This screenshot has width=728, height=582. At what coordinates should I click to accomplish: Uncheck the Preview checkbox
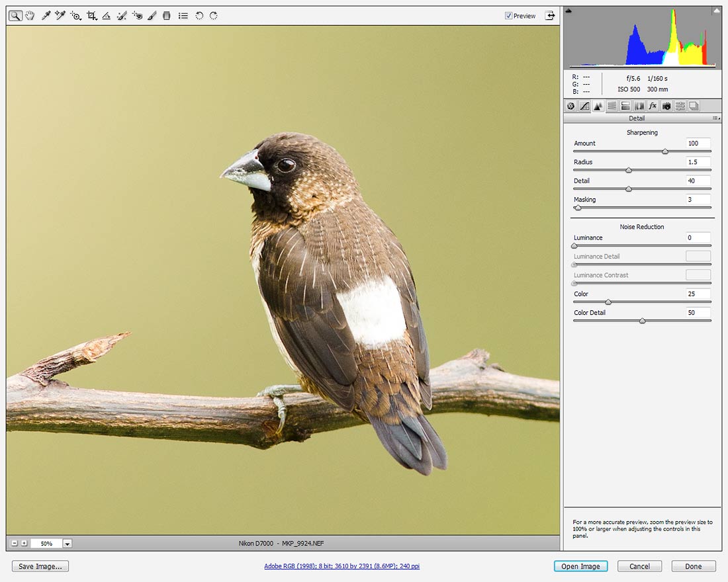coord(508,16)
